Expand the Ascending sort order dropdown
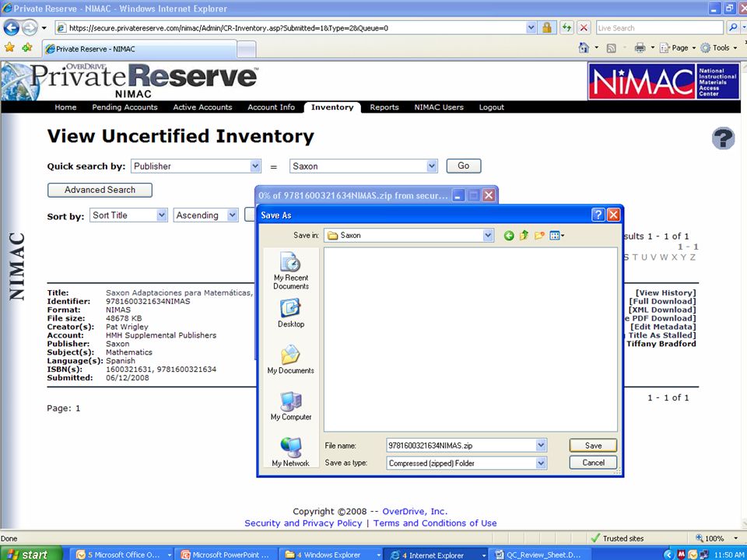This screenshot has height=560, width=747. pos(232,215)
